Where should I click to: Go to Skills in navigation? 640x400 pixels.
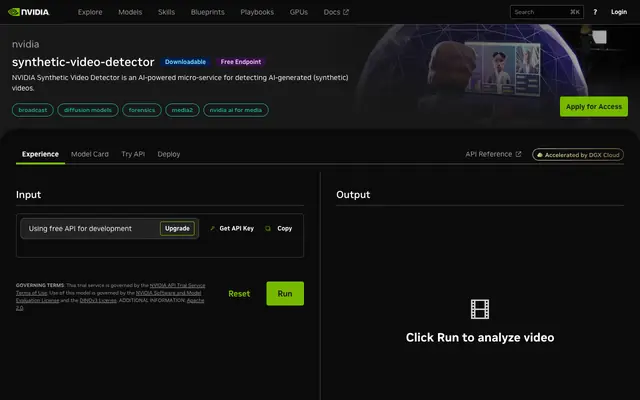167,12
